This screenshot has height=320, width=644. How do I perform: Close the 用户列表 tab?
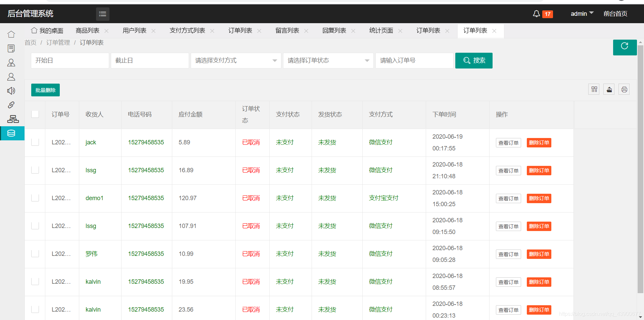pos(153,31)
